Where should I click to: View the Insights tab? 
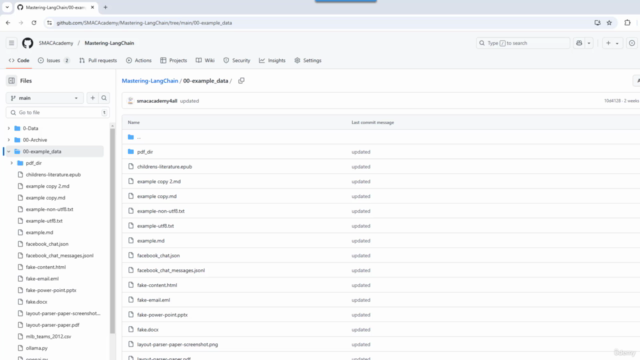(272, 60)
